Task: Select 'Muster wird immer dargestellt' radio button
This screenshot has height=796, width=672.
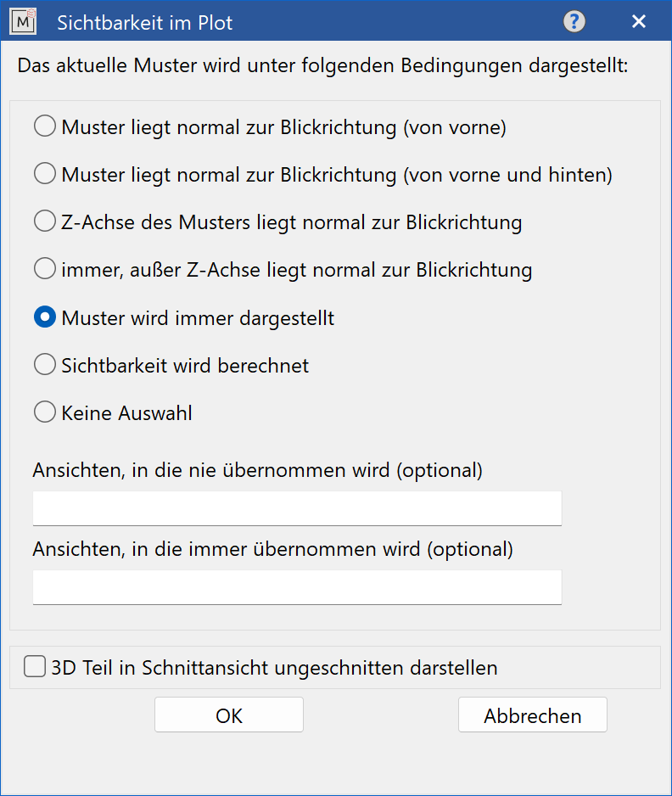Action: pyautogui.click(x=44, y=317)
